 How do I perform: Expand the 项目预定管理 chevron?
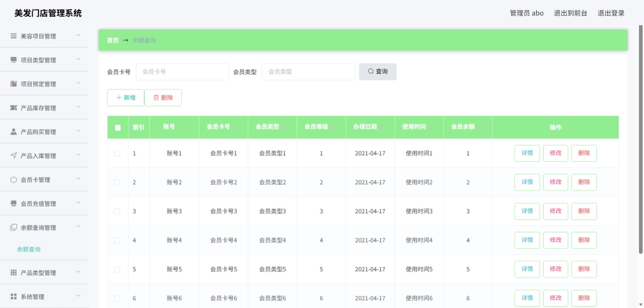click(78, 83)
